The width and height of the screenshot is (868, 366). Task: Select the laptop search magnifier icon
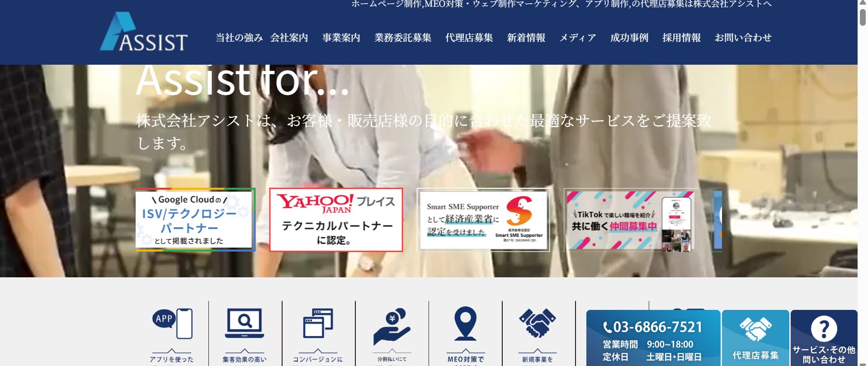(x=245, y=323)
